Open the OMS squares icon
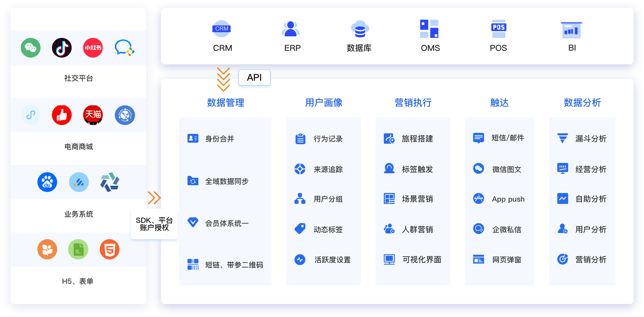The image size is (644, 317). (x=429, y=29)
